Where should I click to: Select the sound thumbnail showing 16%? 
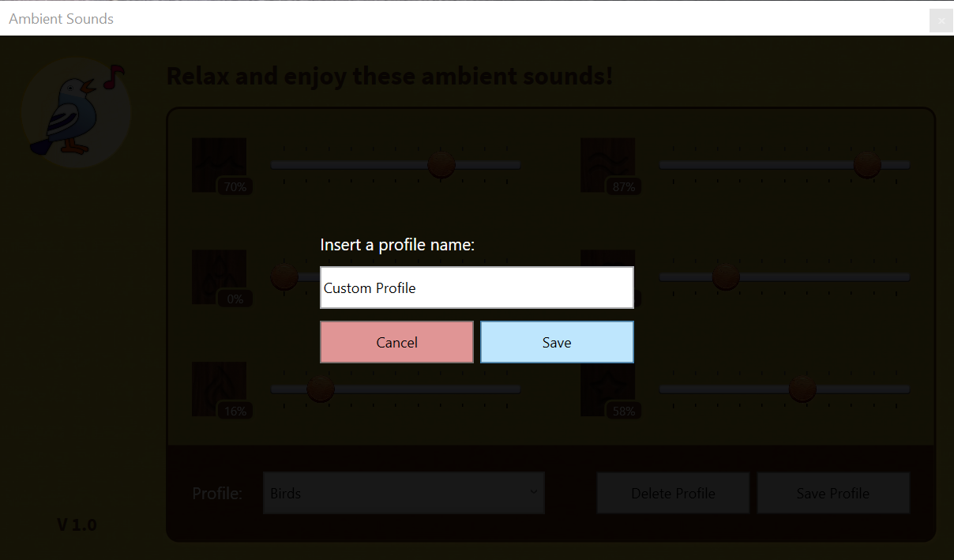[x=220, y=388]
